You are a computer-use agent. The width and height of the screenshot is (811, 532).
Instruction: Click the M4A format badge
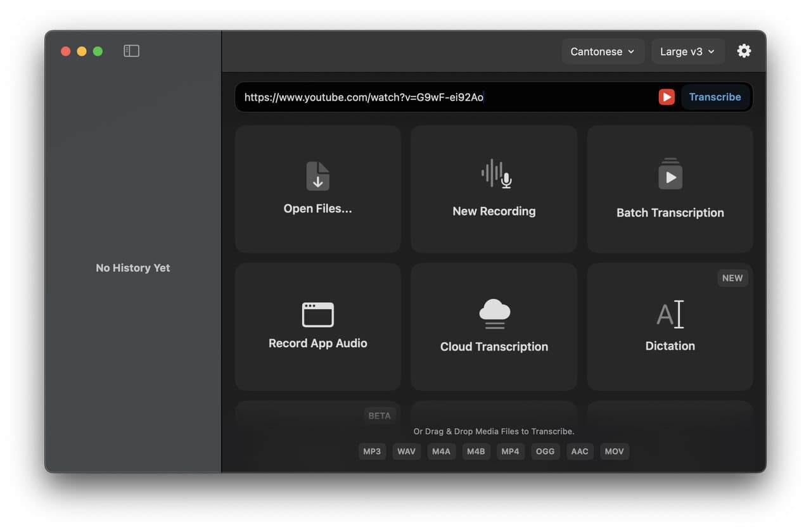click(x=441, y=452)
